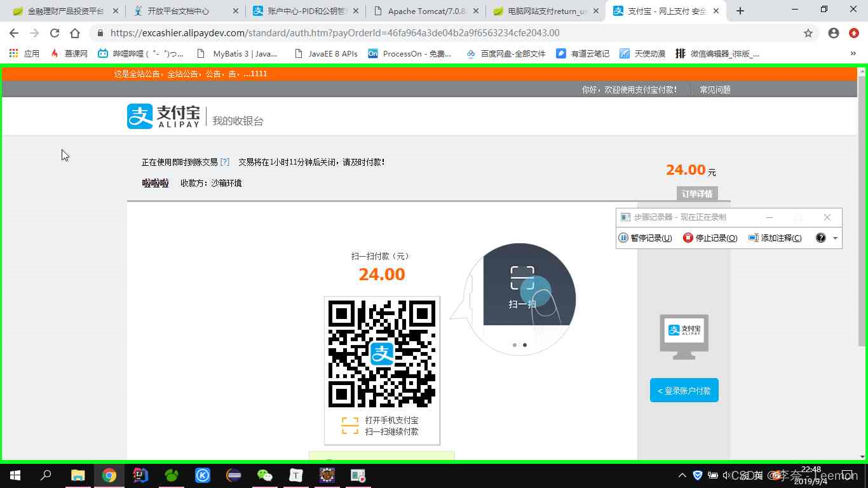
Task: Open the Windows Start menu
Action: (x=15, y=475)
